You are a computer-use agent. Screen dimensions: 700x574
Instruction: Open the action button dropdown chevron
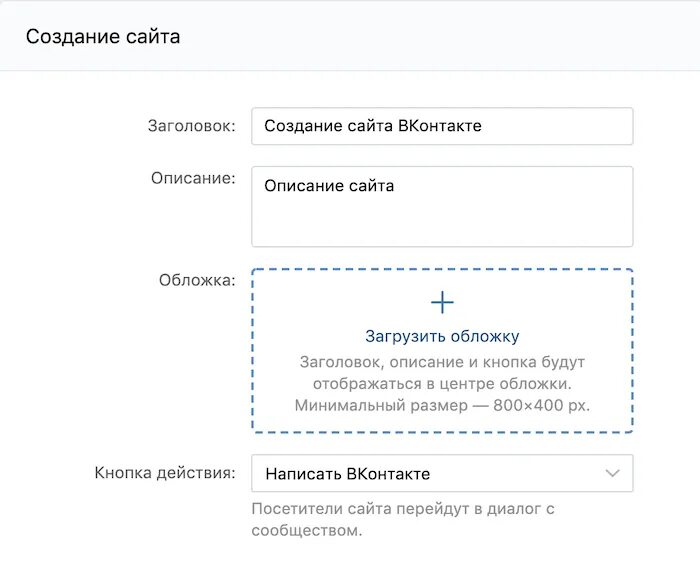coord(612,473)
